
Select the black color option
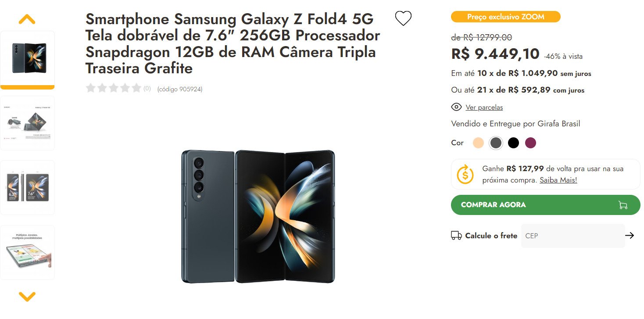(x=513, y=143)
